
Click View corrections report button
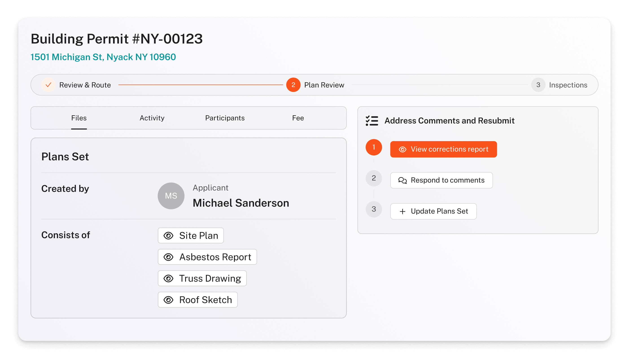click(443, 149)
